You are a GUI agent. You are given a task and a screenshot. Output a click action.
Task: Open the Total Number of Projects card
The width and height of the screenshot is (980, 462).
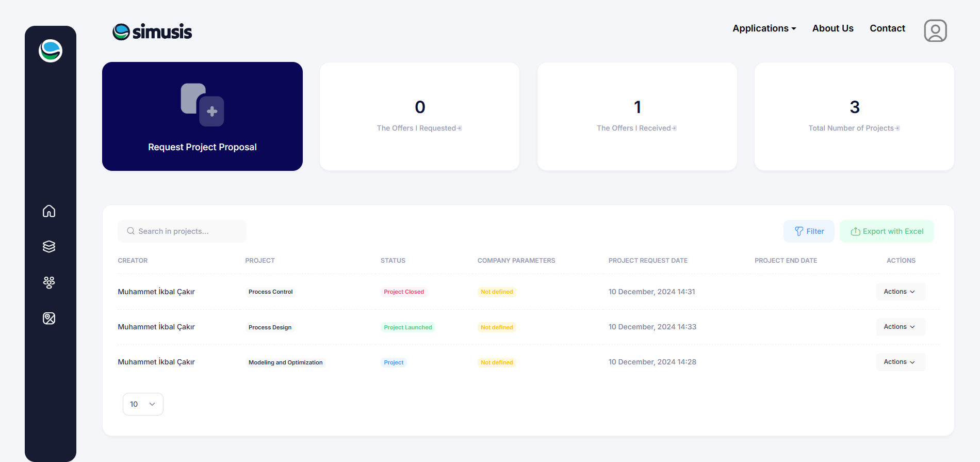854,117
